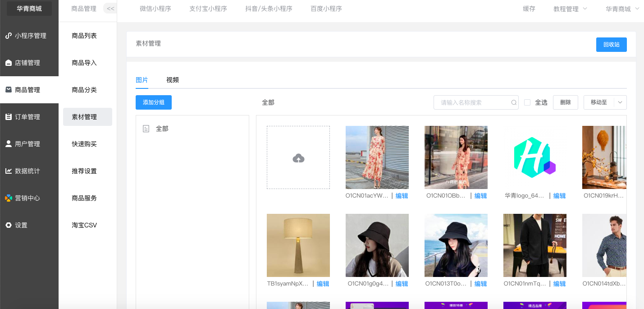
Task: Click the 缓存 link in header
Action: (x=529, y=9)
